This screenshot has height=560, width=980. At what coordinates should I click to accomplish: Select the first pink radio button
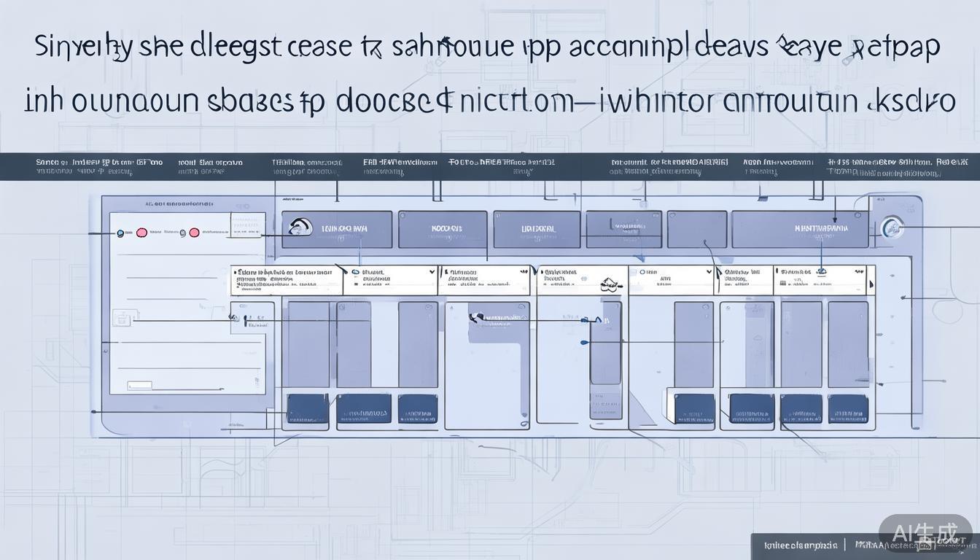pos(141,233)
